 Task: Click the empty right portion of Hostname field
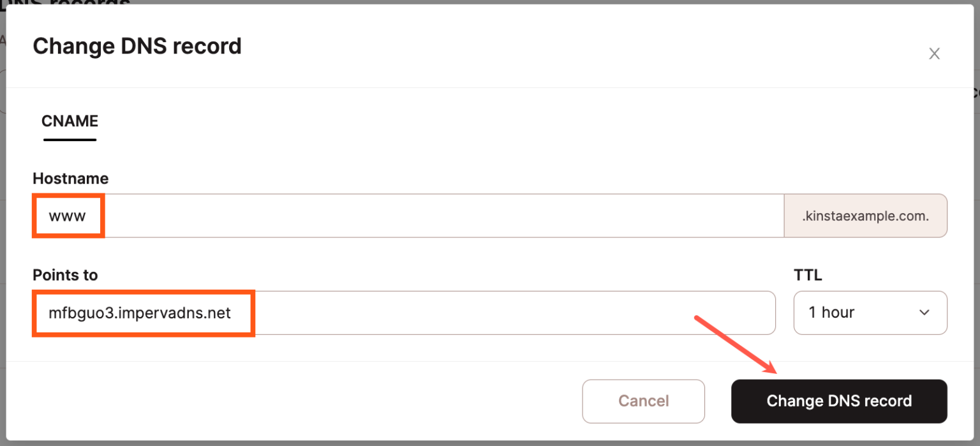(x=574, y=216)
